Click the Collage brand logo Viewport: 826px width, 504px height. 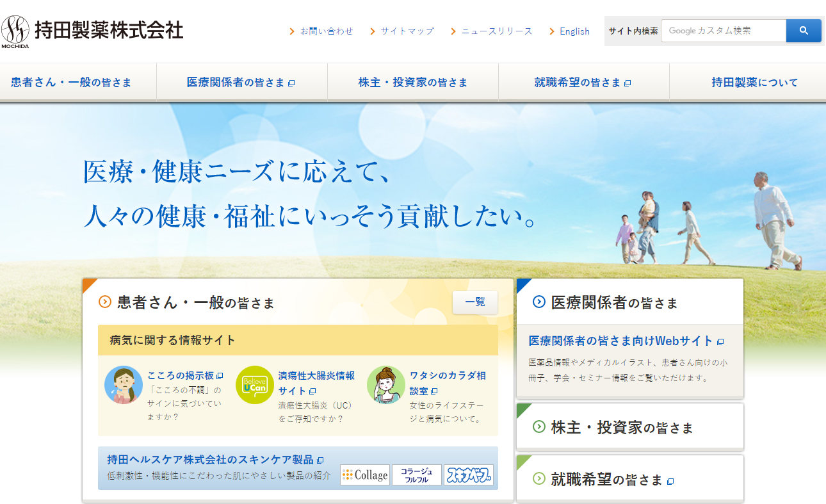(x=365, y=475)
